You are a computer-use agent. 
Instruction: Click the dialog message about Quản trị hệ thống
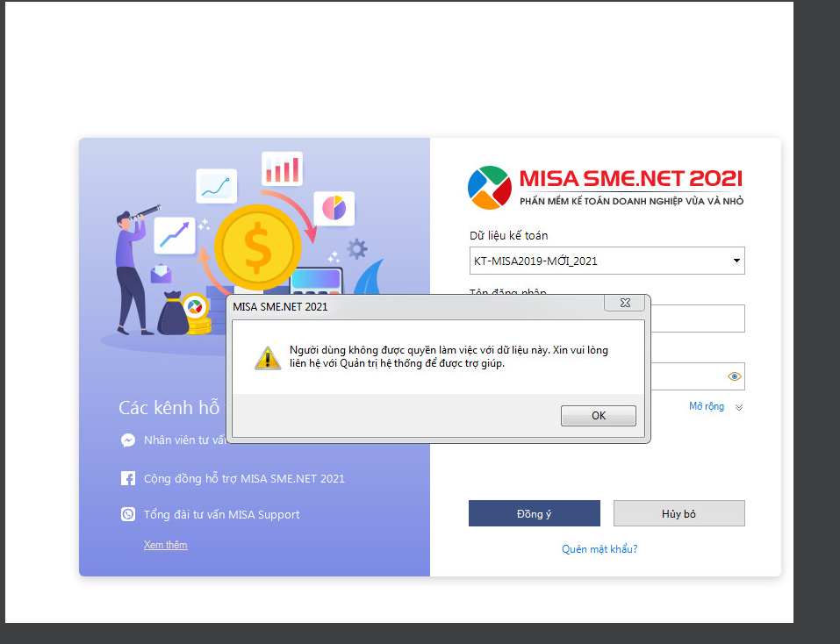pos(449,356)
